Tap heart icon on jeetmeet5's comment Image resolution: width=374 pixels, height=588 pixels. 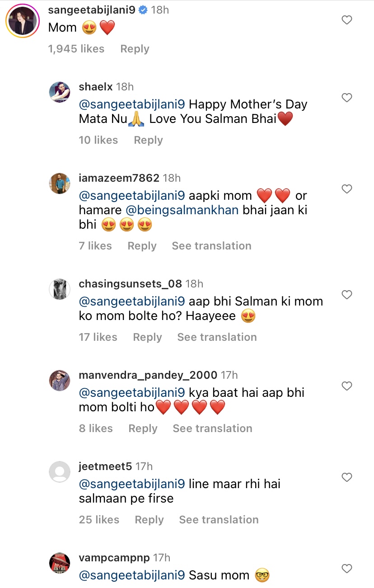tap(346, 477)
